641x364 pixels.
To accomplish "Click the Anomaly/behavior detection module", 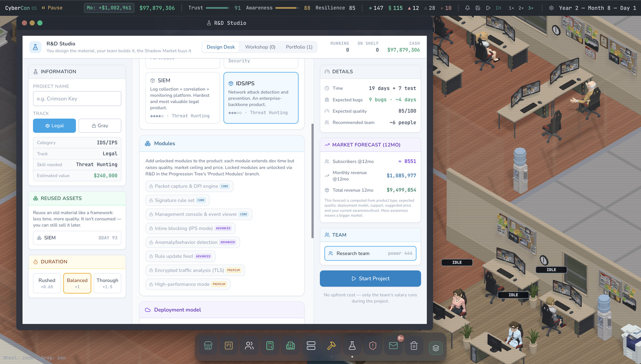I will pos(193,242).
